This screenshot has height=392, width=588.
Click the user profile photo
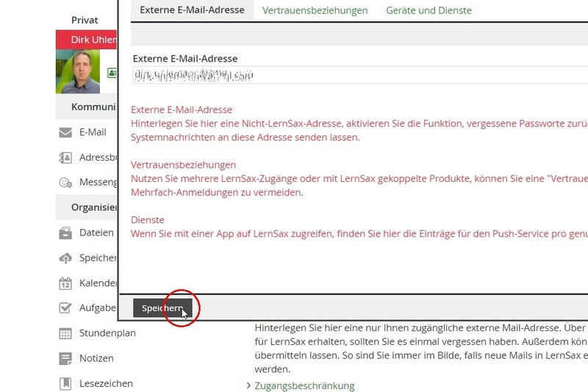tap(78, 71)
